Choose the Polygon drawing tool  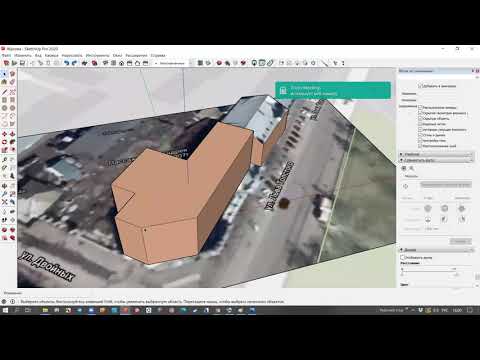click(12, 108)
